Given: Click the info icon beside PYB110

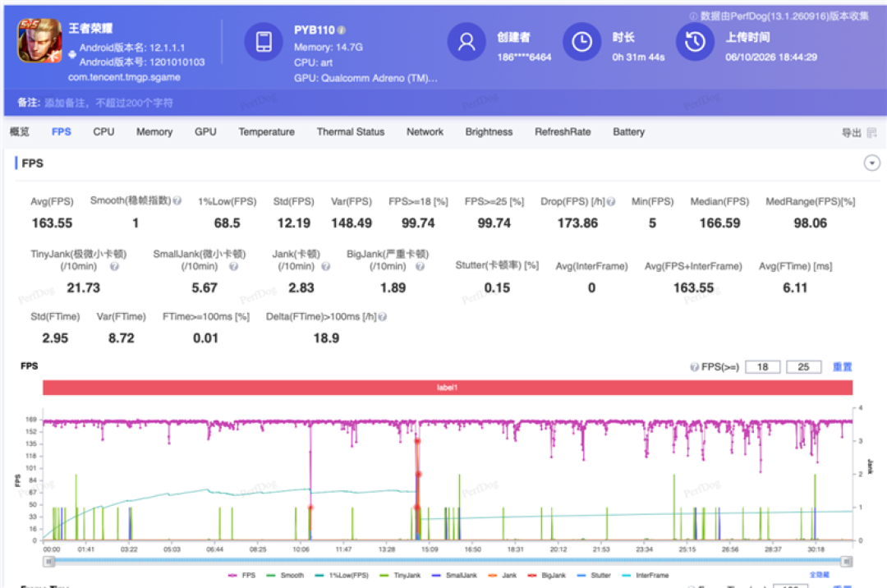Looking at the screenshot, I should point(341,30).
